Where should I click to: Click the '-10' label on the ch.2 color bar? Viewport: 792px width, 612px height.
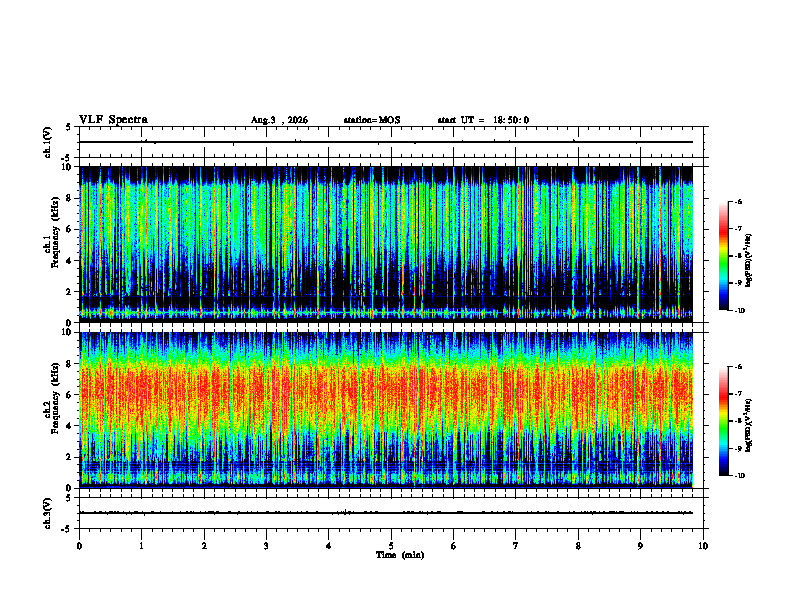(739, 476)
